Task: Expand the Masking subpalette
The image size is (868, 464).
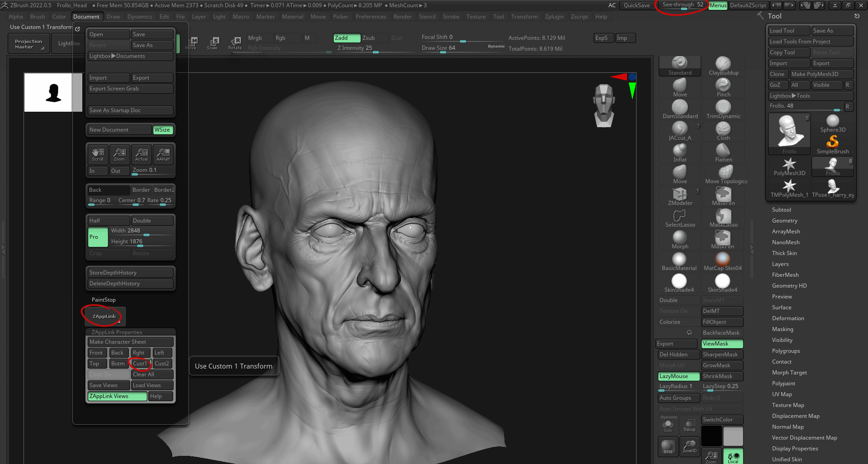Action: coord(782,329)
